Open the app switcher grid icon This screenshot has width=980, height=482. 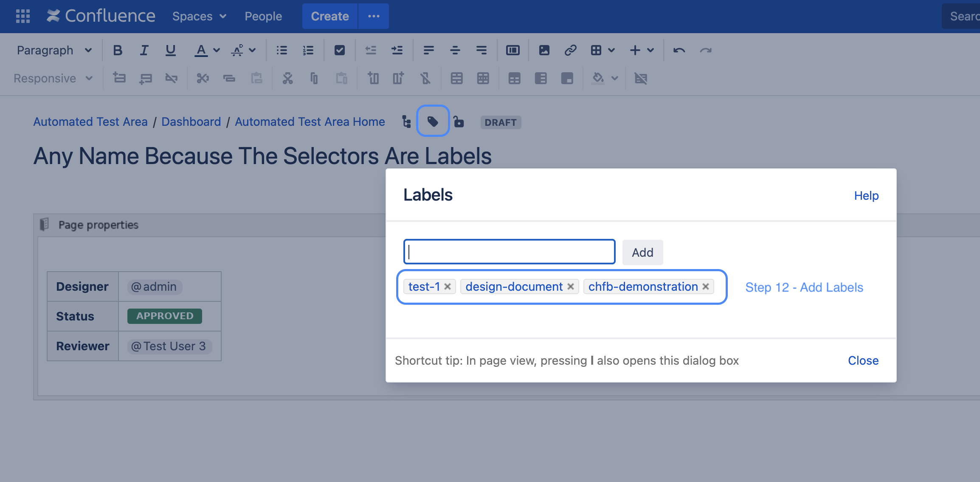click(23, 16)
